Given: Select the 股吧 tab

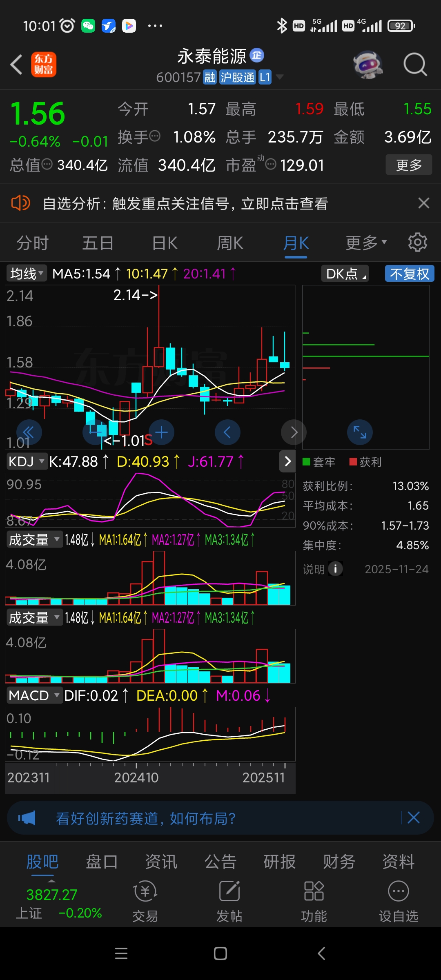Looking at the screenshot, I should point(42,862).
